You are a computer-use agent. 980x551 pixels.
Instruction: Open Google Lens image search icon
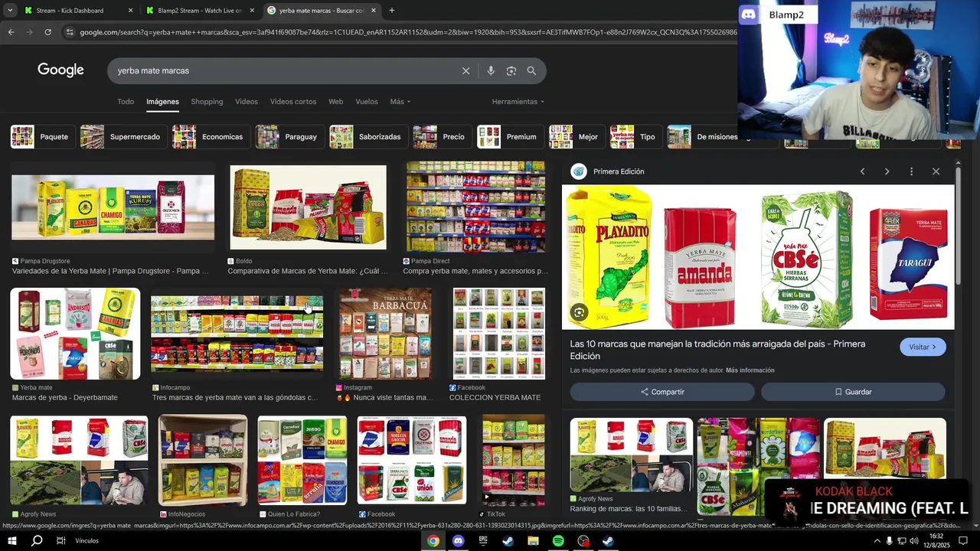pyautogui.click(x=511, y=70)
